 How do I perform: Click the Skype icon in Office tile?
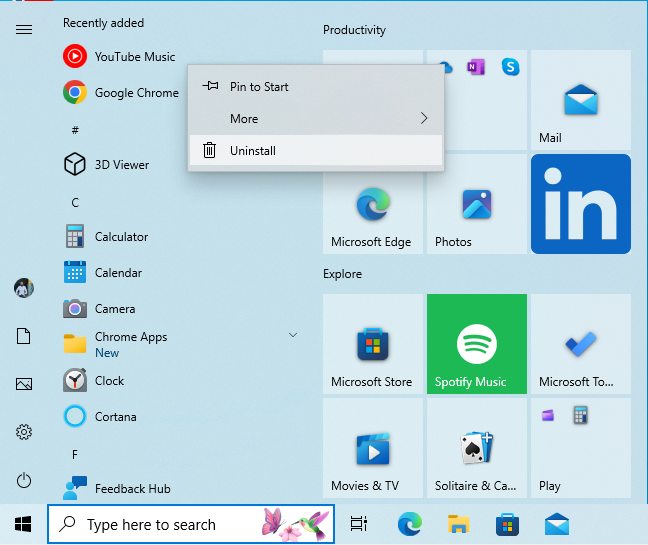[x=510, y=67]
